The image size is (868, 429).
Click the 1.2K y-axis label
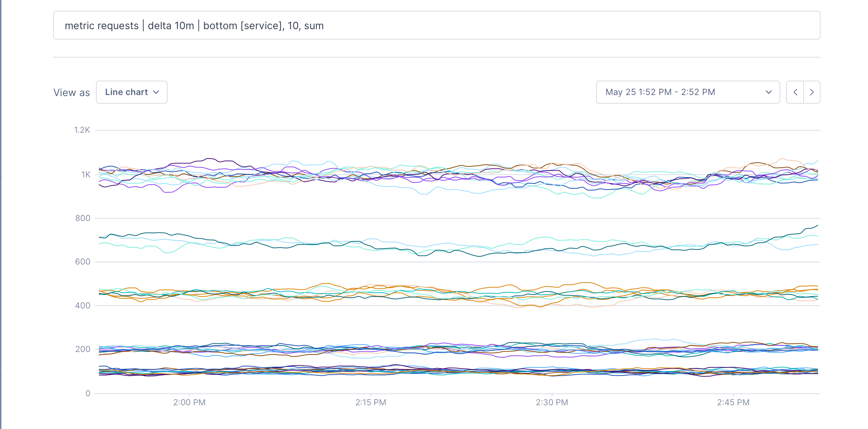click(x=82, y=130)
